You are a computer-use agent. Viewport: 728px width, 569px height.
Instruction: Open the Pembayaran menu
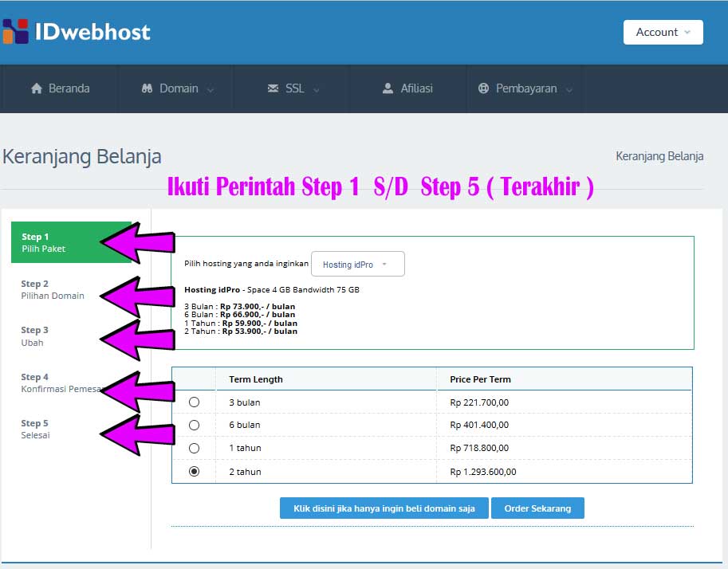(x=525, y=88)
